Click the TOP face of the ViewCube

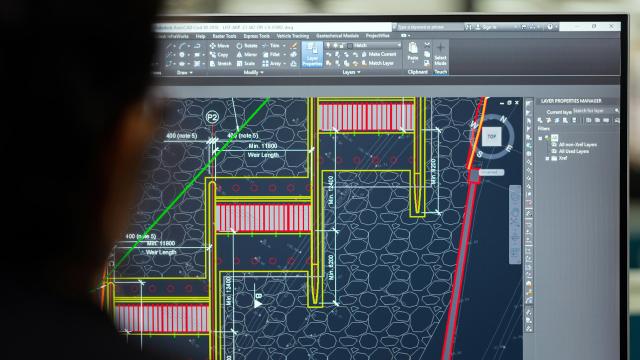(491, 137)
